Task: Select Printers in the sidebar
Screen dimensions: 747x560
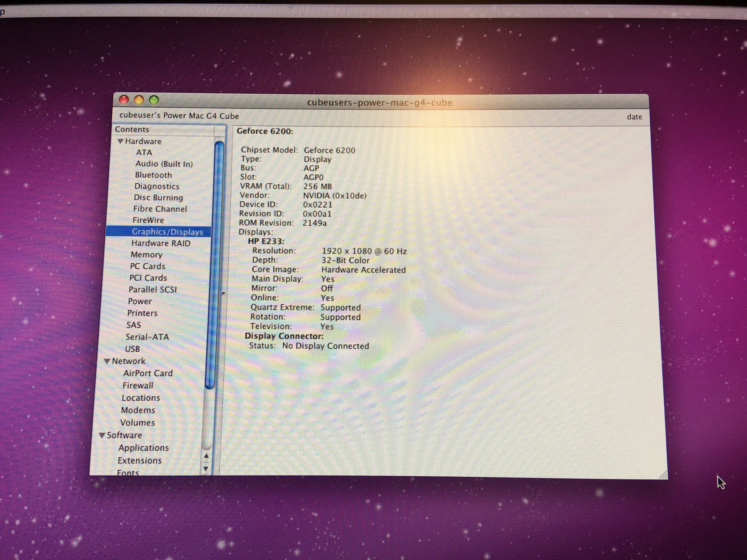Action: pyautogui.click(x=142, y=313)
